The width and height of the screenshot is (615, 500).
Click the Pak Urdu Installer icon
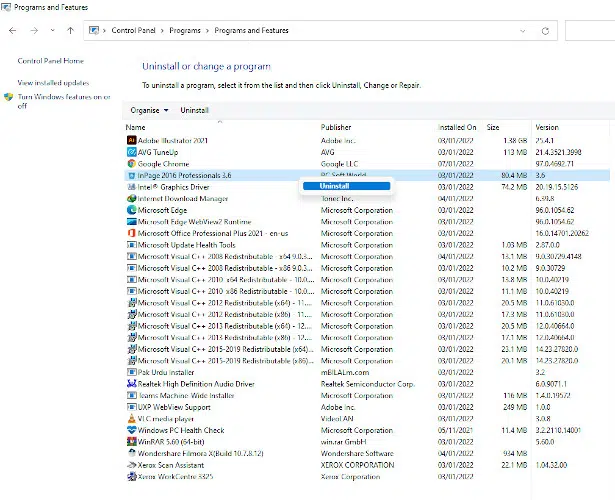coord(132,372)
